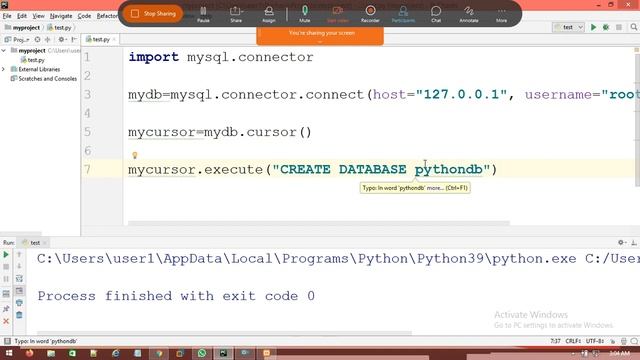The height and width of the screenshot is (360, 640).
Task: Open Project panel gear settings
Action: pyautogui.click(x=61, y=40)
